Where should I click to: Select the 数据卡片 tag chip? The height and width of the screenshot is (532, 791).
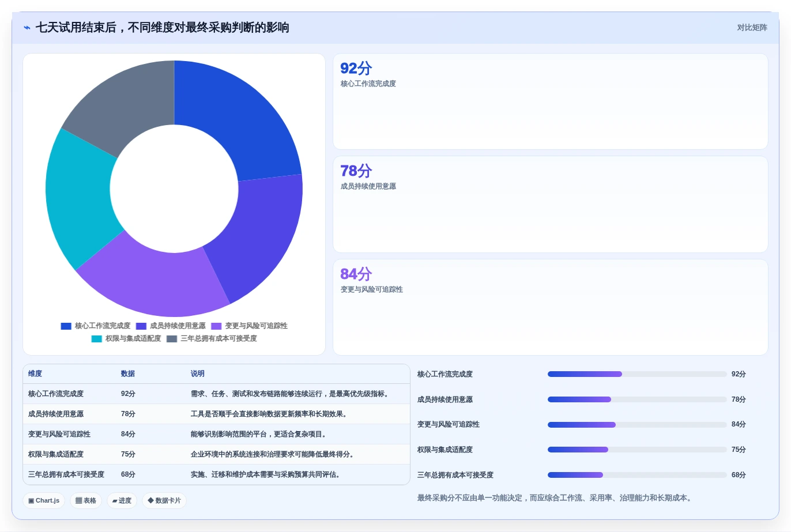coord(164,500)
